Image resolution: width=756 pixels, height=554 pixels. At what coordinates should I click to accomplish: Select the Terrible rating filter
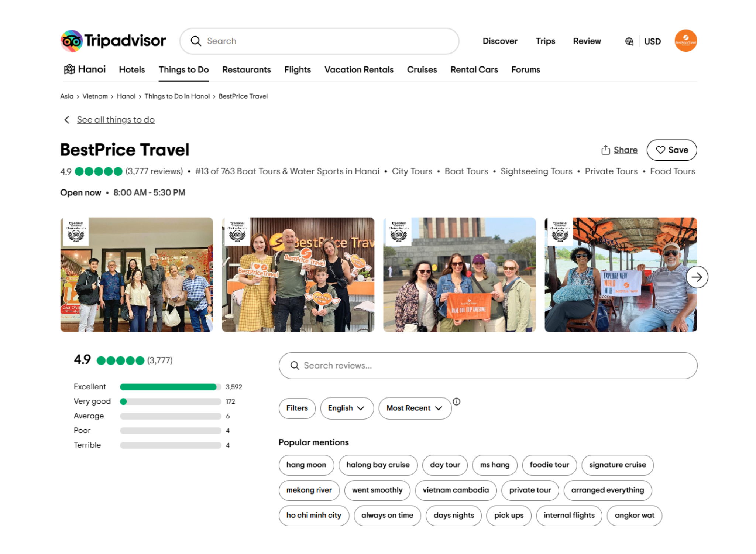169,445
